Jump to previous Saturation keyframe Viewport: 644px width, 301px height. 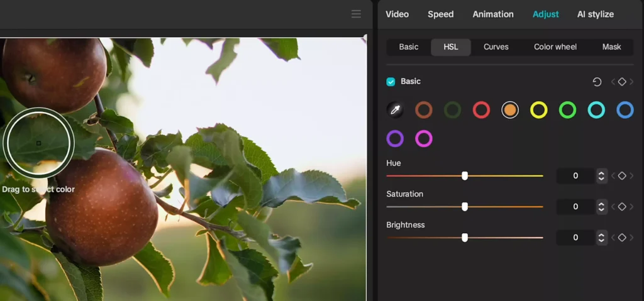[x=613, y=207]
